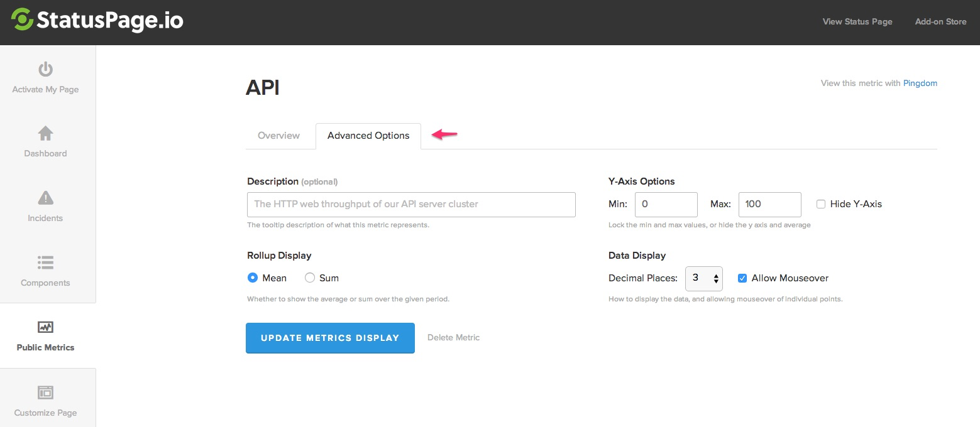Click the Activate My Page label
Image resolution: width=980 pixels, height=427 pixels.
tap(45, 89)
